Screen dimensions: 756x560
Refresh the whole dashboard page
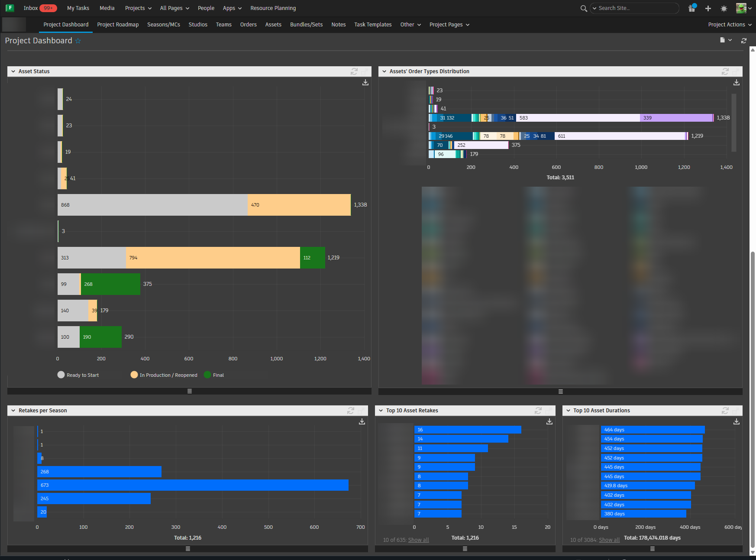pyautogui.click(x=743, y=40)
